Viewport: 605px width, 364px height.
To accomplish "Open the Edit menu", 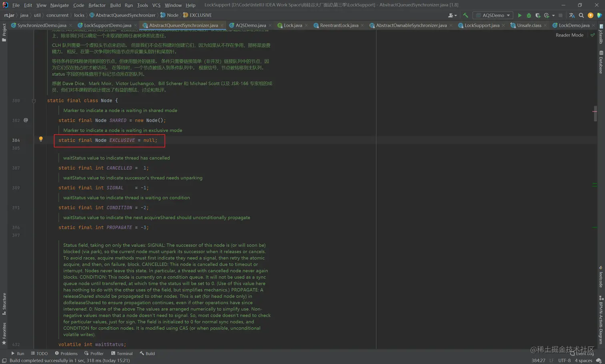I will [x=28, y=5].
